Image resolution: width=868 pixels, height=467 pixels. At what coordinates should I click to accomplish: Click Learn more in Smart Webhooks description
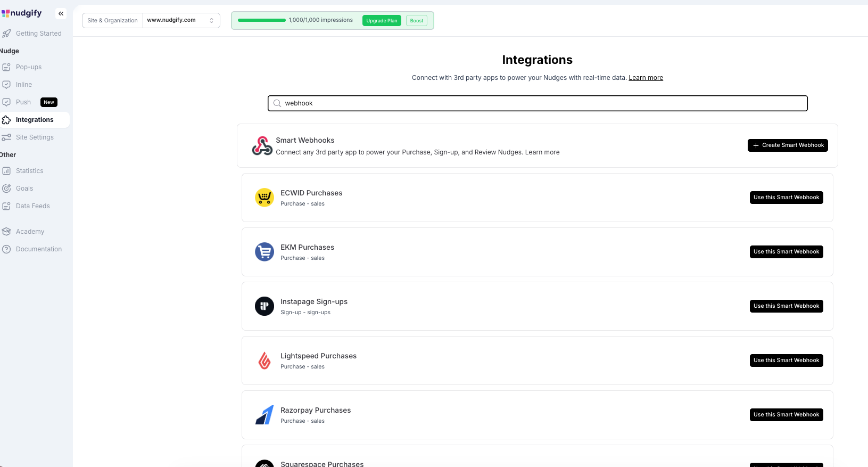point(542,152)
